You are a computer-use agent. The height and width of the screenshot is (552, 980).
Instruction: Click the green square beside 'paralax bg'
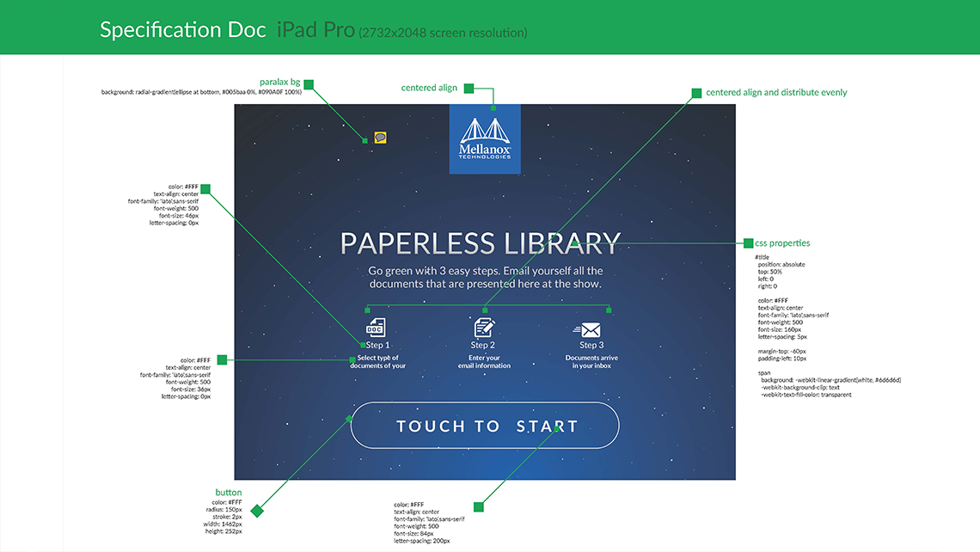[x=309, y=84]
